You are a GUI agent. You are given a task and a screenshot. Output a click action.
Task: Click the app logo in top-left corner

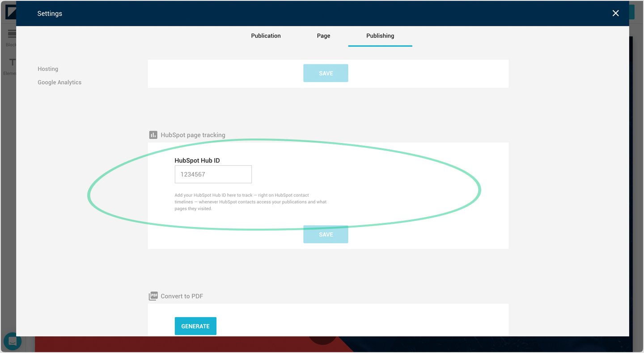coord(10,13)
